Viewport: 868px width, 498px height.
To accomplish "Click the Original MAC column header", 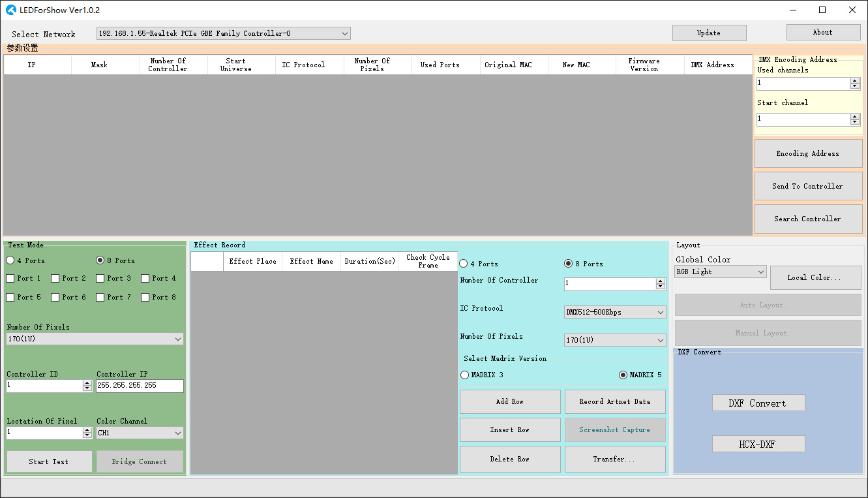I will pos(514,65).
